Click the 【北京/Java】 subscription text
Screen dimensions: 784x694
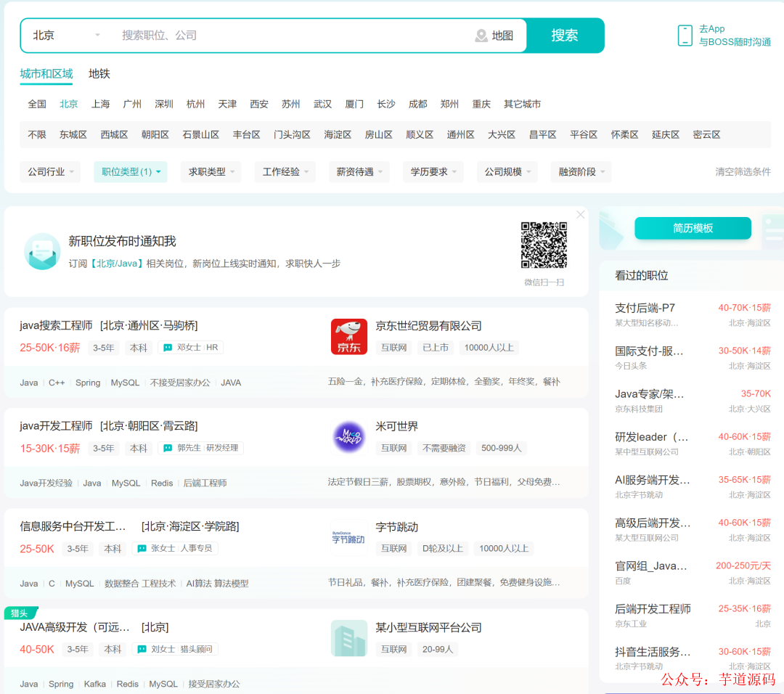click(x=116, y=264)
